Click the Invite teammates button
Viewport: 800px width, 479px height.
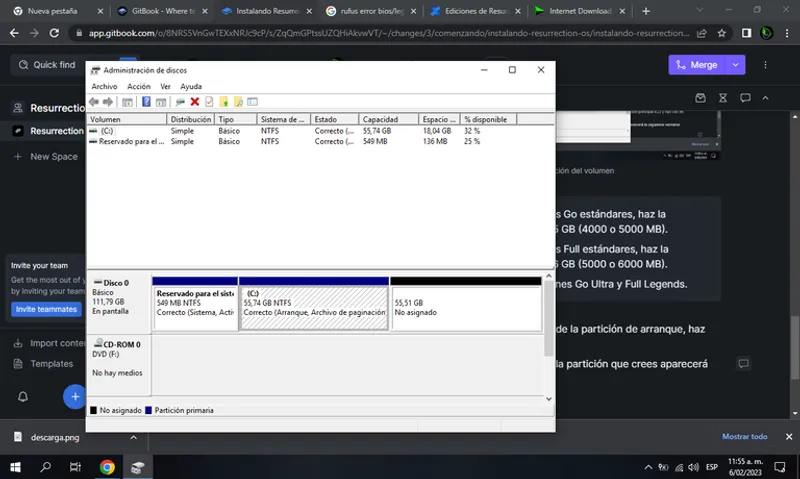coord(46,309)
